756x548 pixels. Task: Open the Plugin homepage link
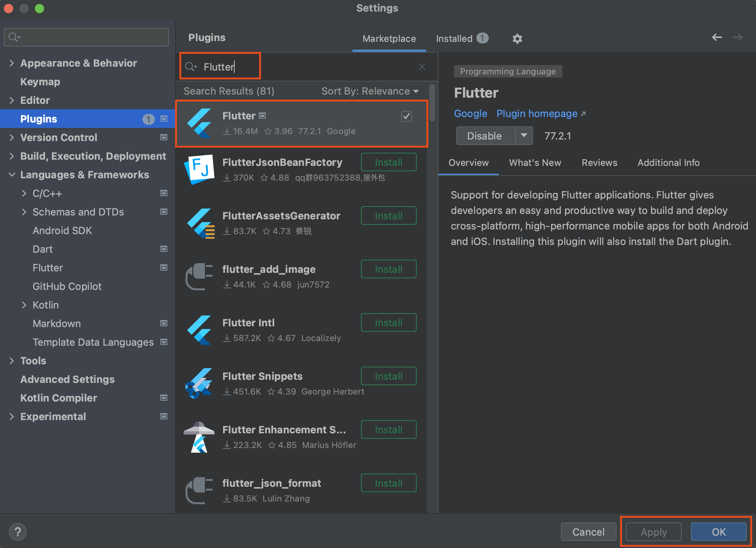click(x=541, y=114)
